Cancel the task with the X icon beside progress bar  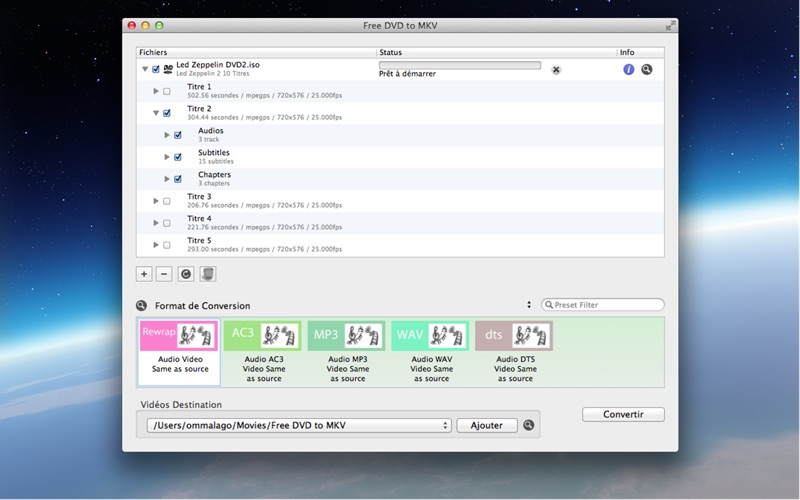[556, 70]
